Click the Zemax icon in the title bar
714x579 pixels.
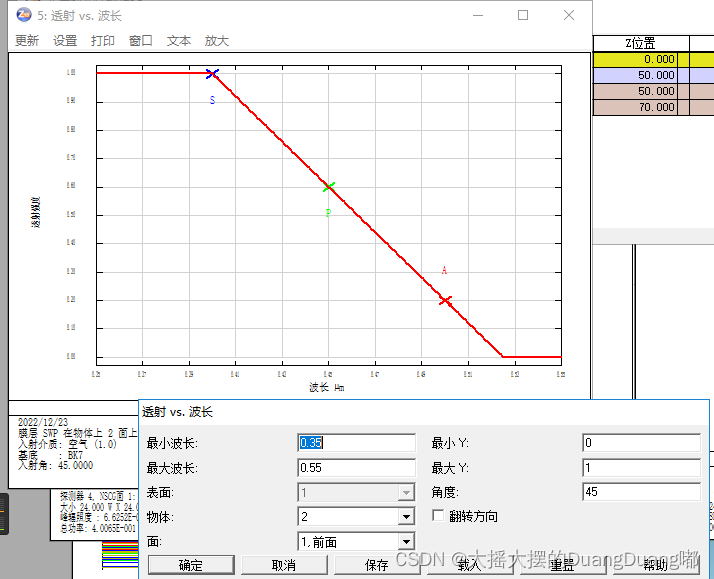tap(24, 15)
